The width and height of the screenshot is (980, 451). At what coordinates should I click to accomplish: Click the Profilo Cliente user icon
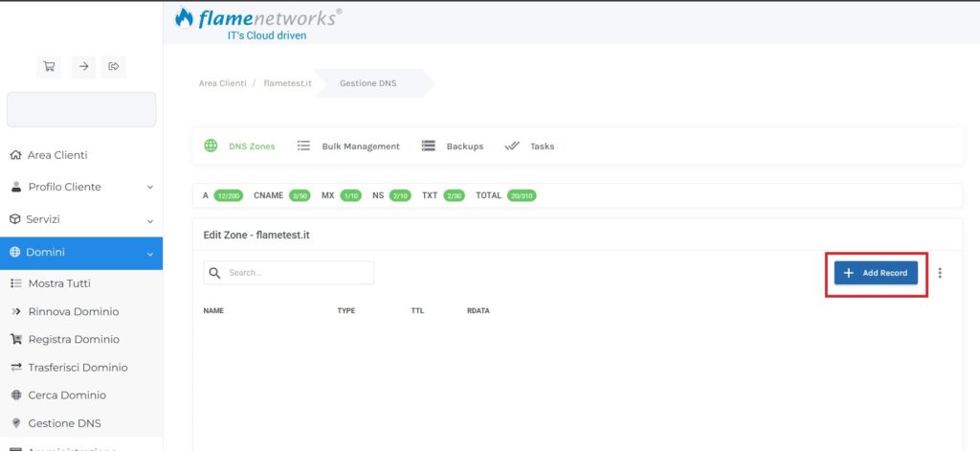click(16, 187)
